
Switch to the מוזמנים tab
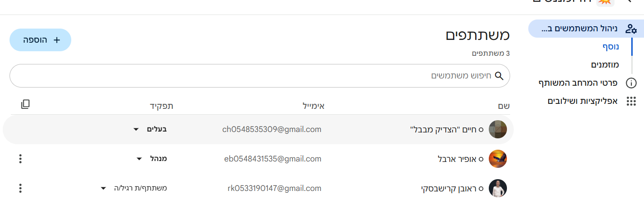point(605,65)
